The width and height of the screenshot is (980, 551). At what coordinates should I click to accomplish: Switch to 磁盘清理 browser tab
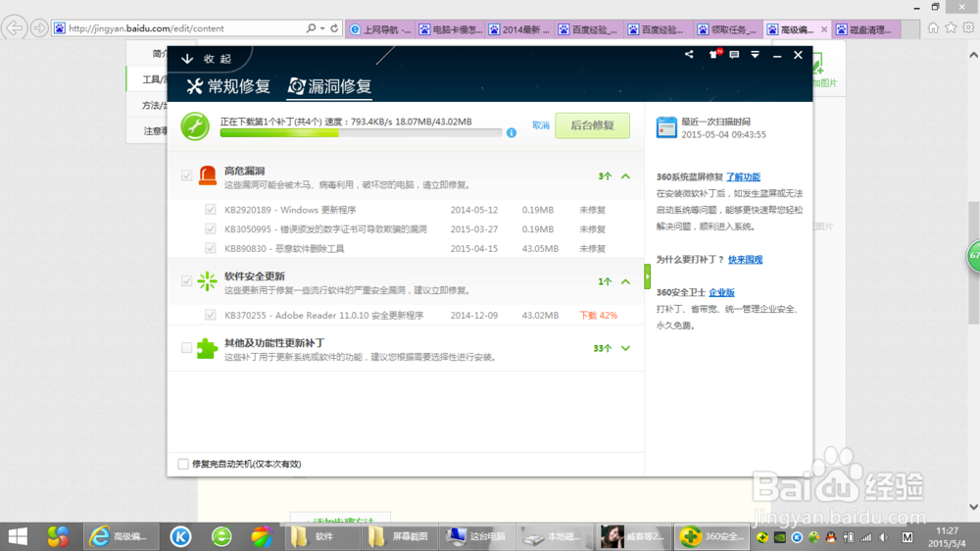(x=867, y=29)
